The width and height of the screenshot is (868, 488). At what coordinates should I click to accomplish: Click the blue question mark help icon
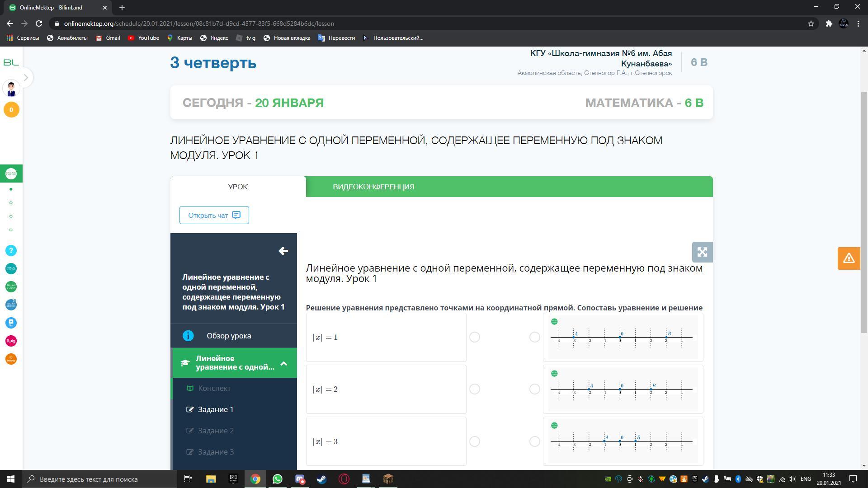click(x=11, y=251)
